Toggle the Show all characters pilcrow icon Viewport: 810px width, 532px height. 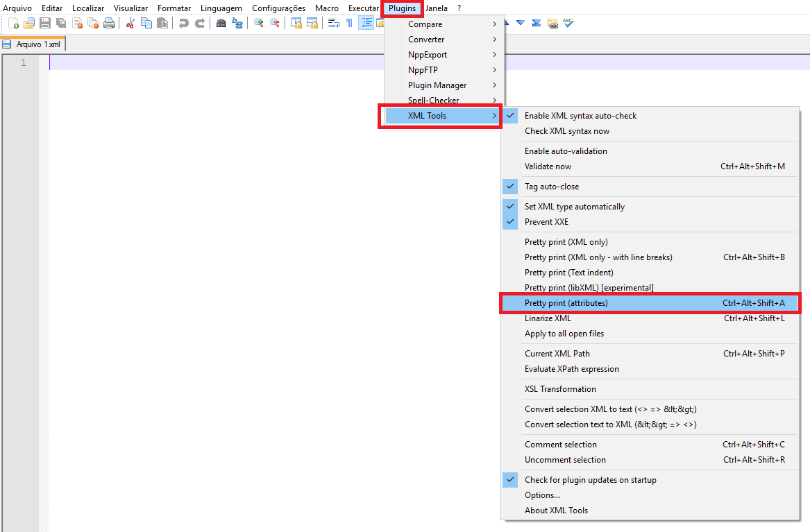350,23
